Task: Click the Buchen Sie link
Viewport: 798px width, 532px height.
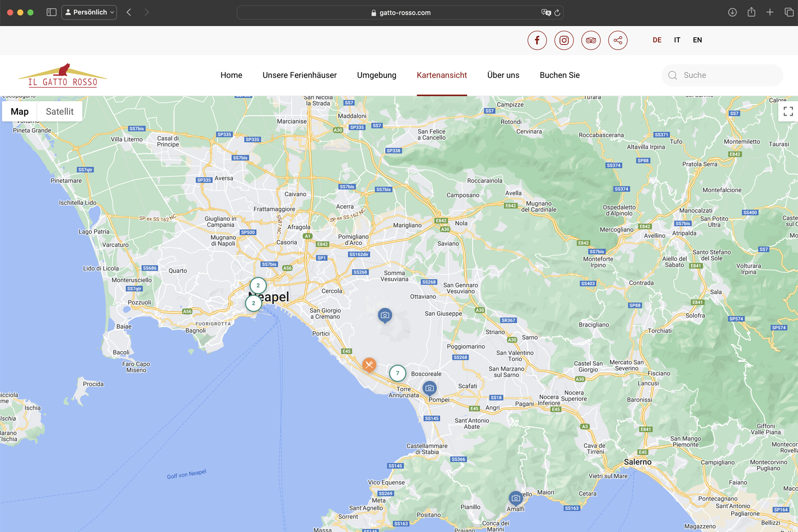Action: click(x=559, y=75)
